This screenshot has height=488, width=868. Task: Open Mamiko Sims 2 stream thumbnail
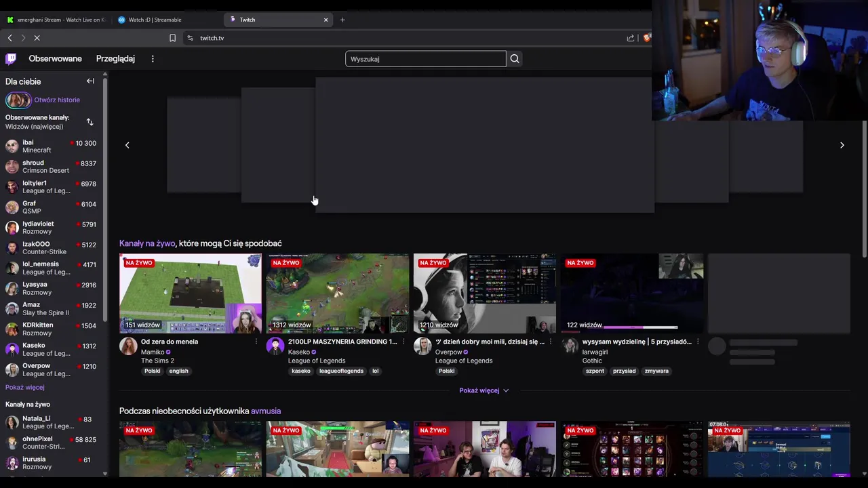pyautogui.click(x=191, y=293)
